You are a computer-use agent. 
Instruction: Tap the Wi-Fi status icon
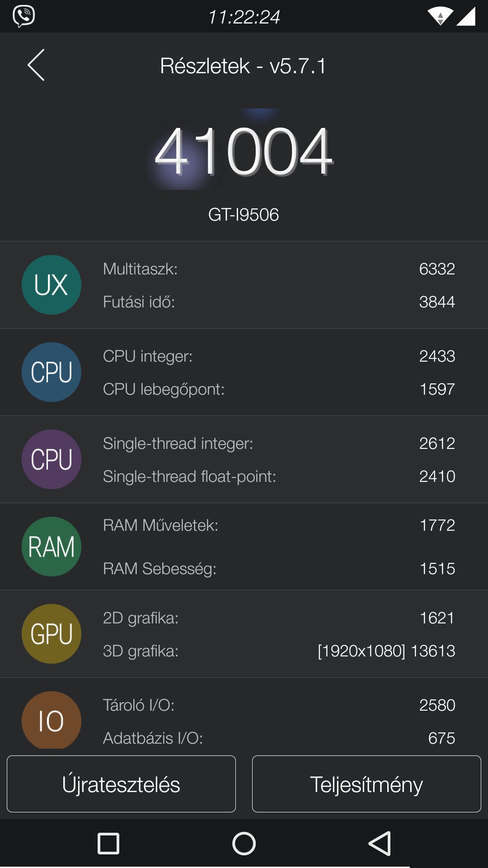pyautogui.click(x=440, y=17)
